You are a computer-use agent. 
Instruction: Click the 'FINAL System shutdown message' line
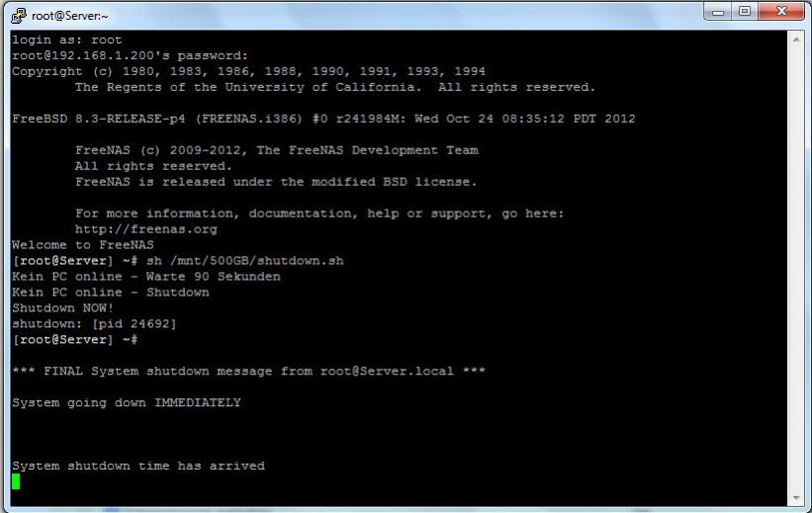click(248, 372)
